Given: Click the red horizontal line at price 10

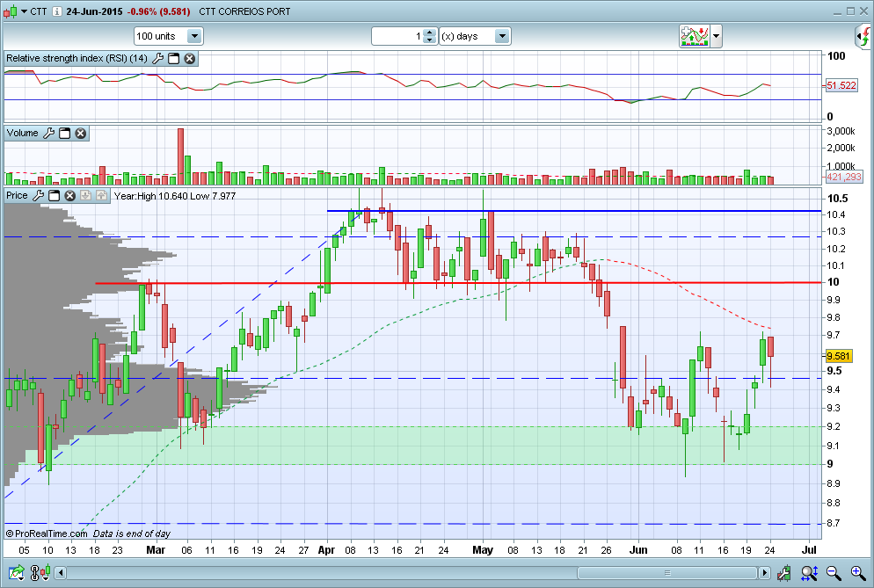Looking at the screenshot, I should tap(458, 283).
